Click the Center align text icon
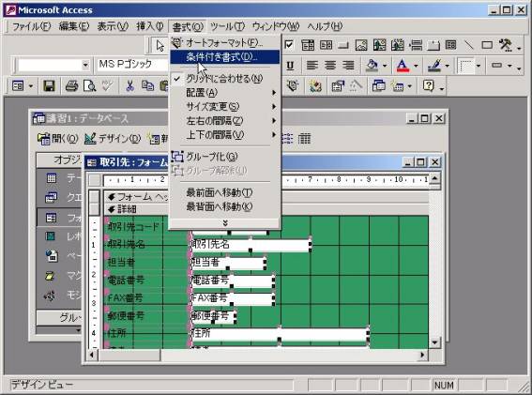The width and height of the screenshot is (532, 395). (329, 65)
